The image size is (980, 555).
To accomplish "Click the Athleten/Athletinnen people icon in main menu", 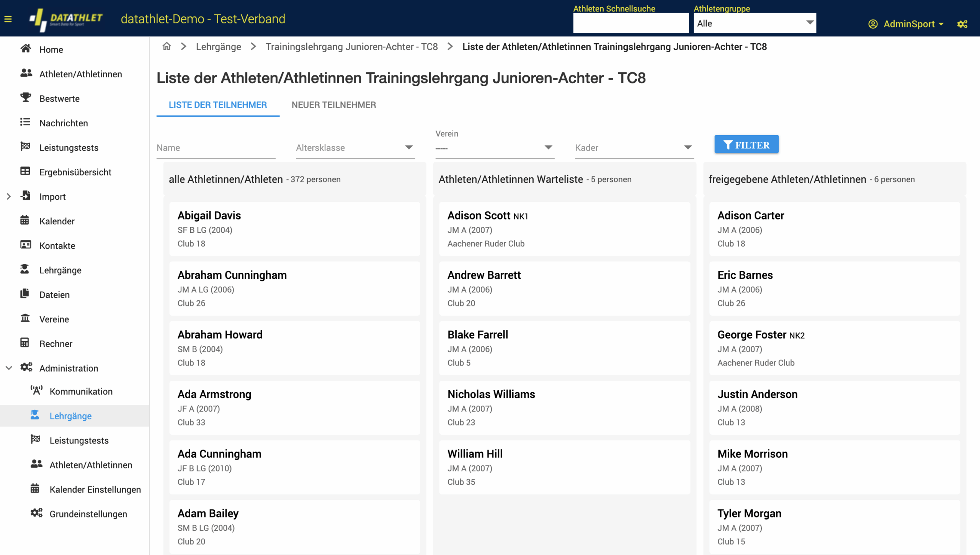I will 26,73.
